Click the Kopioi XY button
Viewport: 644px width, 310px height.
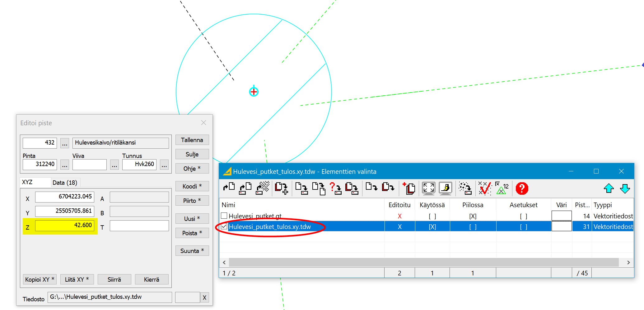click(40, 279)
